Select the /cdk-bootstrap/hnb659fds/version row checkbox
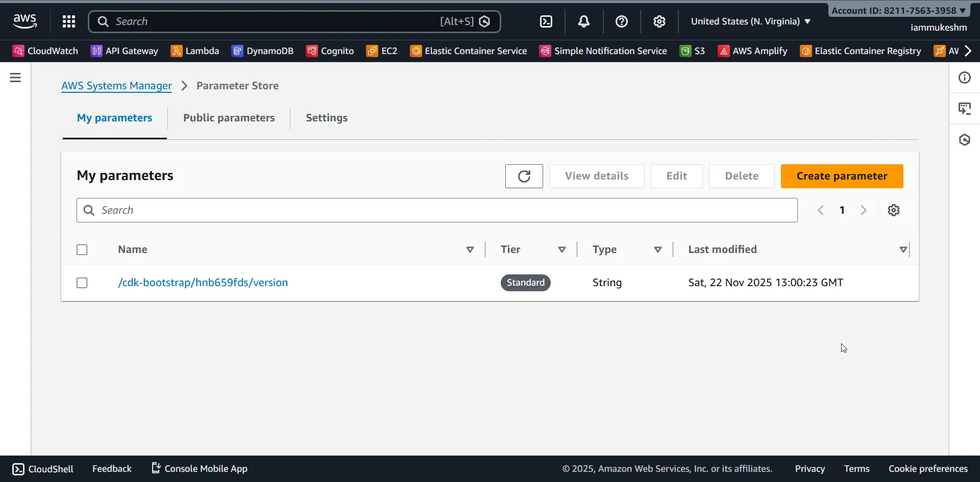Image resolution: width=980 pixels, height=482 pixels. point(82,283)
